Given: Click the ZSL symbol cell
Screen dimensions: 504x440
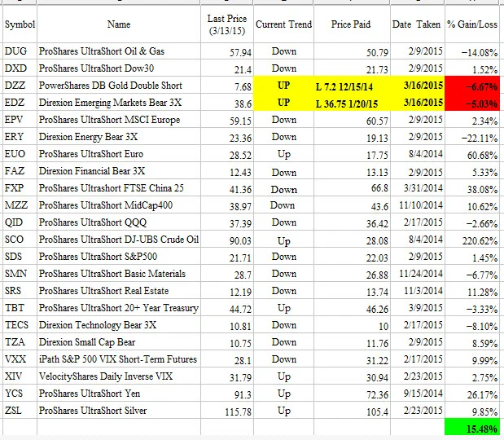Looking at the screenshot, I should point(20,411).
